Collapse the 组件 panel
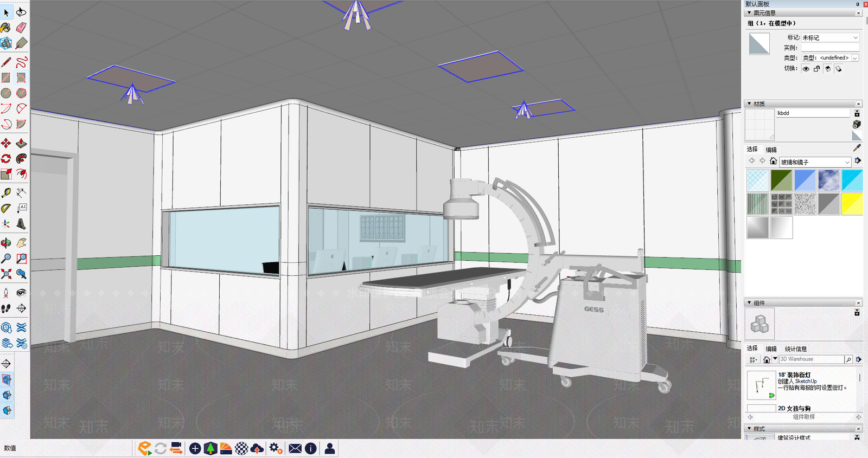This screenshot has height=458, width=868. point(749,303)
